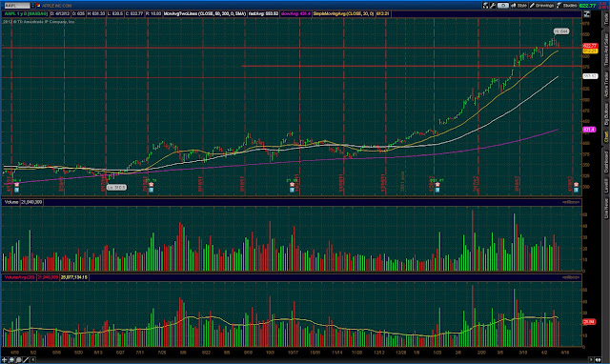Click the earnings phone icon near the 4/18 date

pos(17,185)
